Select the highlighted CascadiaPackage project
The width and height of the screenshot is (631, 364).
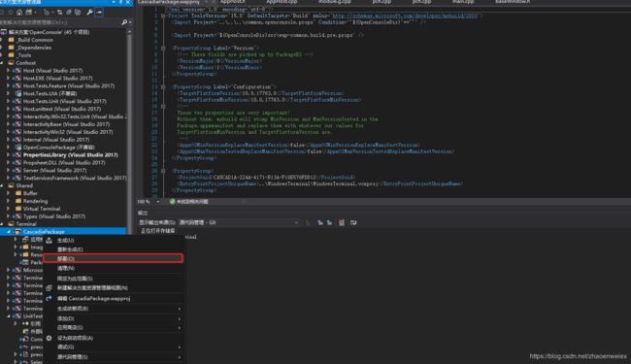[44, 232]
